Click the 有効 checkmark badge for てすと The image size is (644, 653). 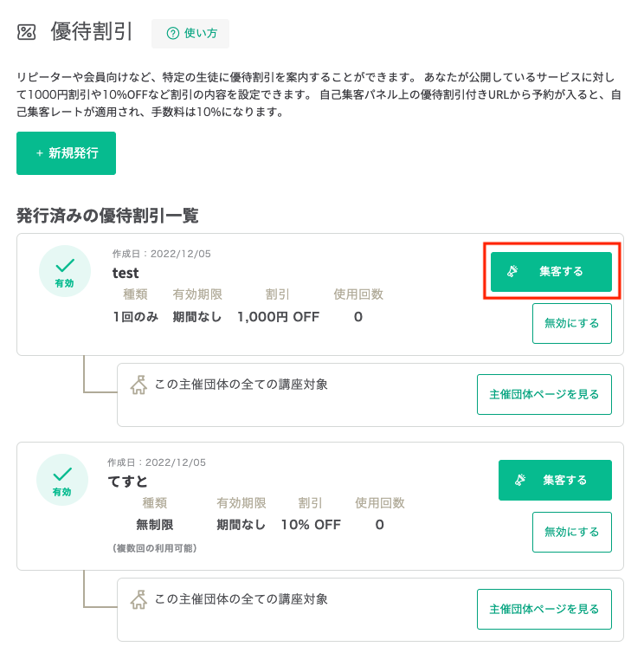(62, 480)
